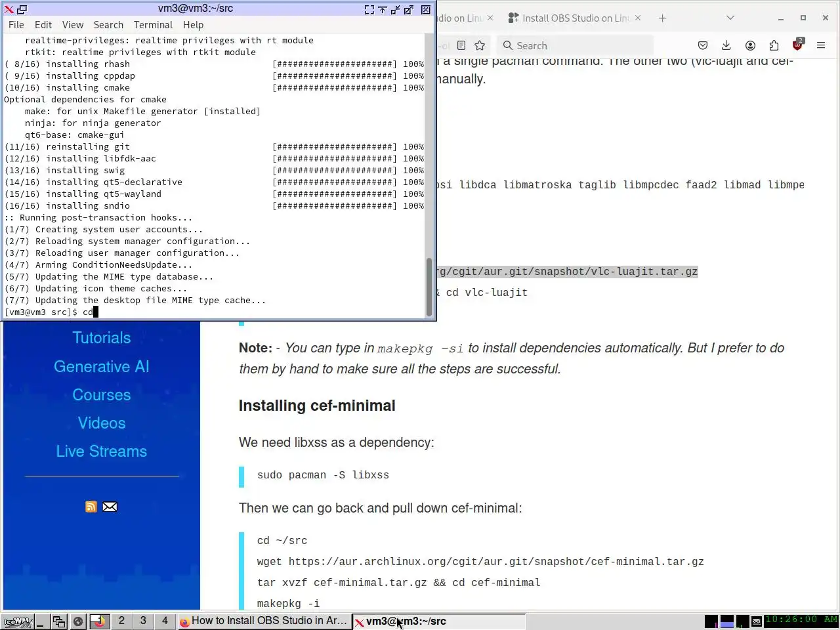Image resolution: width=840 pixels, height=630 pixels.
Task: Click the terminal prompt line '[vm3@vm3 src]$ cd'
Action: [x=51, y=312]
